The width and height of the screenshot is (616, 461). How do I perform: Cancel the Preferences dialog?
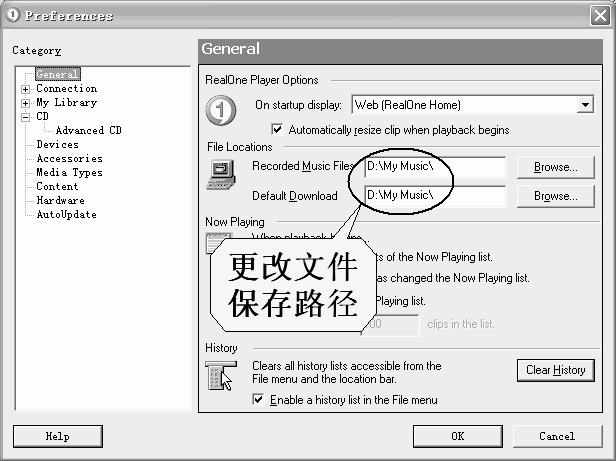pyautogui.click(x=557, y=436)
